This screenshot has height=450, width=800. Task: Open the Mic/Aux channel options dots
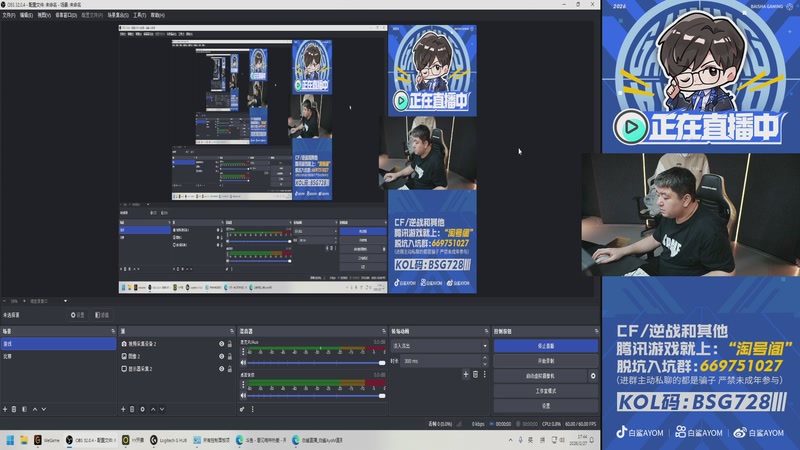243,352
